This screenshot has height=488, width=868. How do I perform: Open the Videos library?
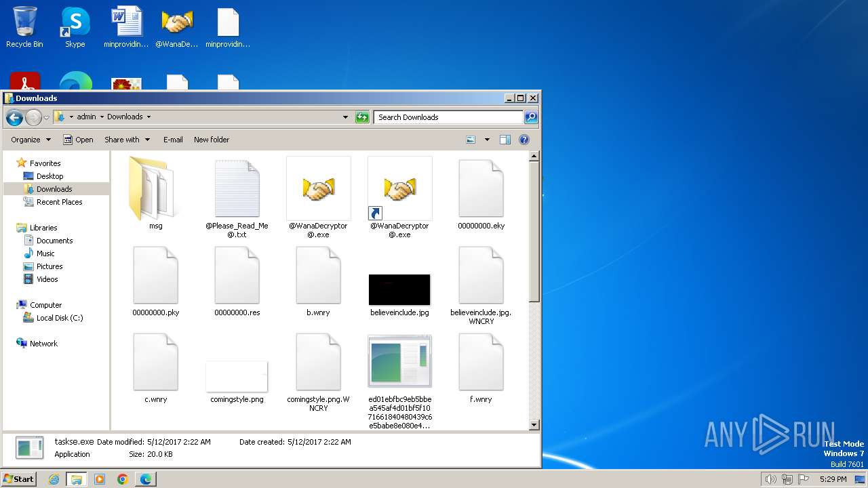pyautogui.click(x=41, y=279)
